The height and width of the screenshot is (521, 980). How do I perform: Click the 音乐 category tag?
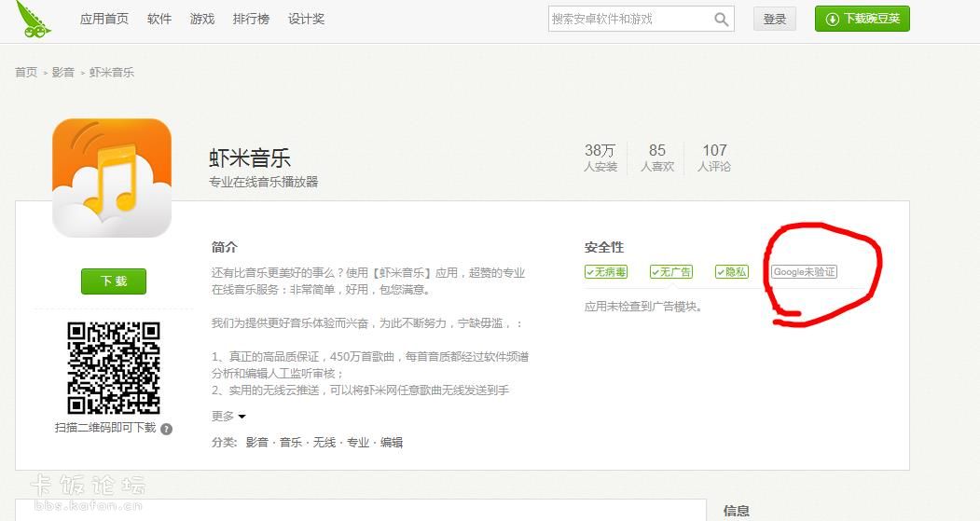291,443
